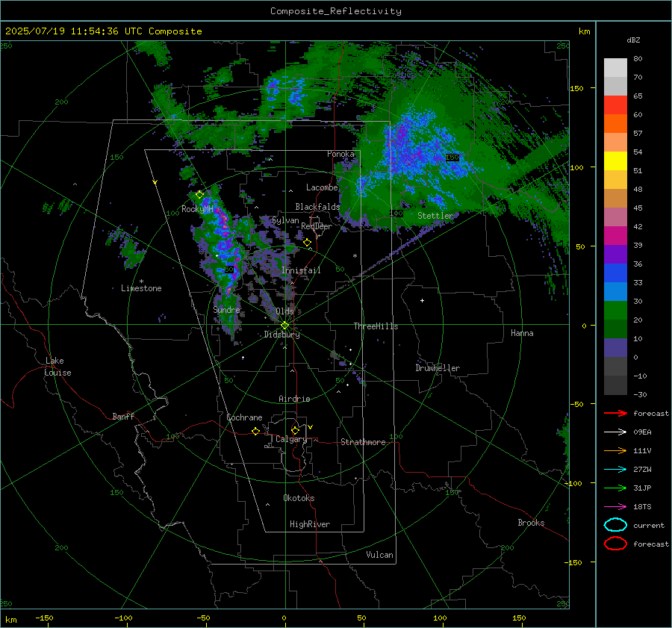Click the Sundre town label
The width and height of the screenshot is (672, 628).
pos(226,309)
